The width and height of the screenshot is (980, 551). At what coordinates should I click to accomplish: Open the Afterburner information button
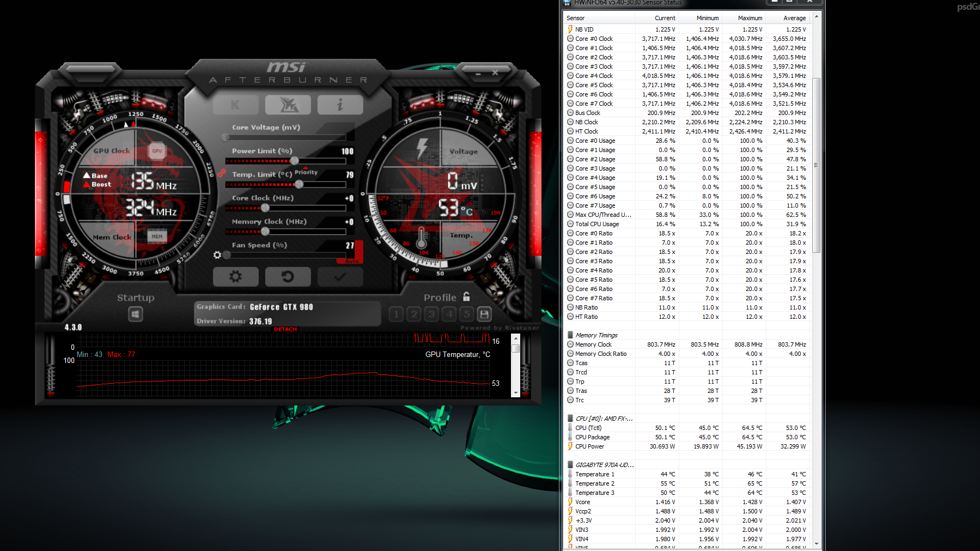coord(340,105)
